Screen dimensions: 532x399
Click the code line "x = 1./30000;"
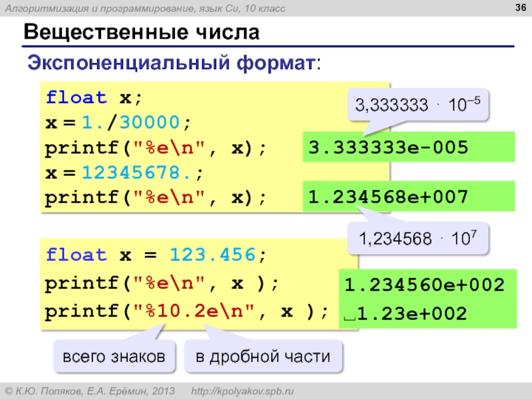click(x=118, y=123)
